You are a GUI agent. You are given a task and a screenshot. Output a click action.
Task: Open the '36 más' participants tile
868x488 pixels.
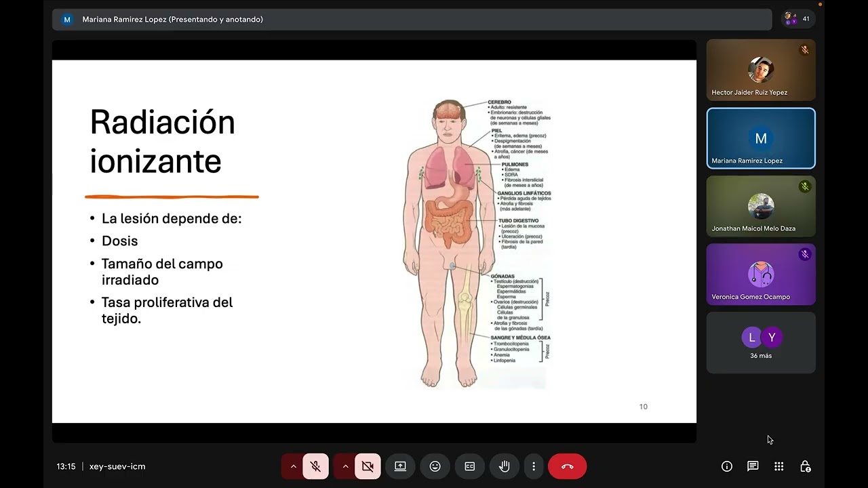761,342
